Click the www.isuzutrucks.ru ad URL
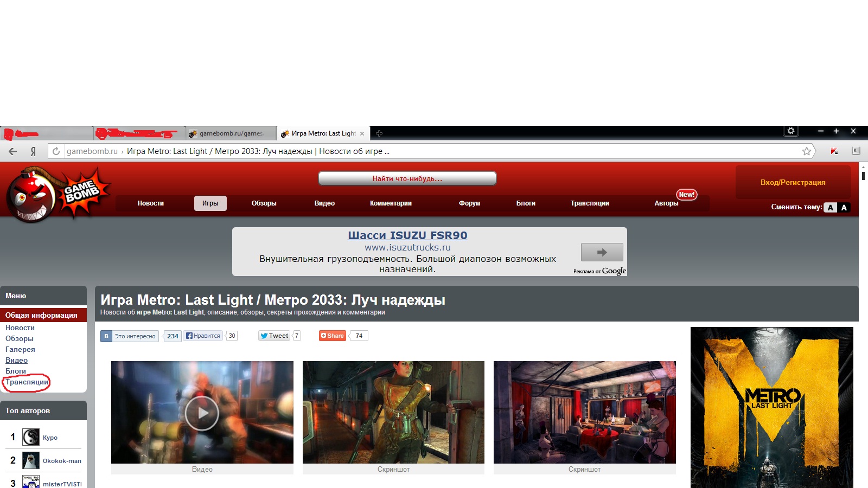Image resolution: width=868 pixels, height=488 pixels. [407, 247]
